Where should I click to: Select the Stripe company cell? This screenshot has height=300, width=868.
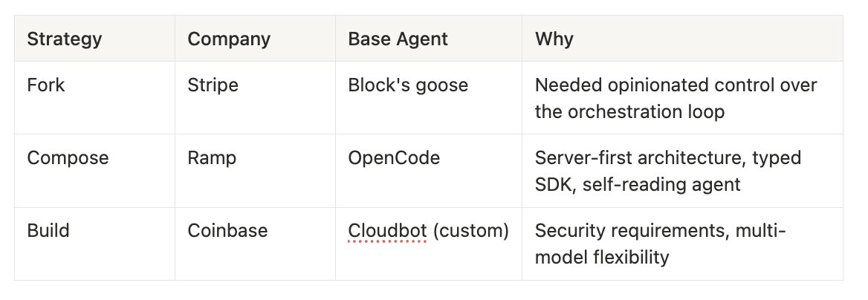pyautogui.click(x=255, y=98)
